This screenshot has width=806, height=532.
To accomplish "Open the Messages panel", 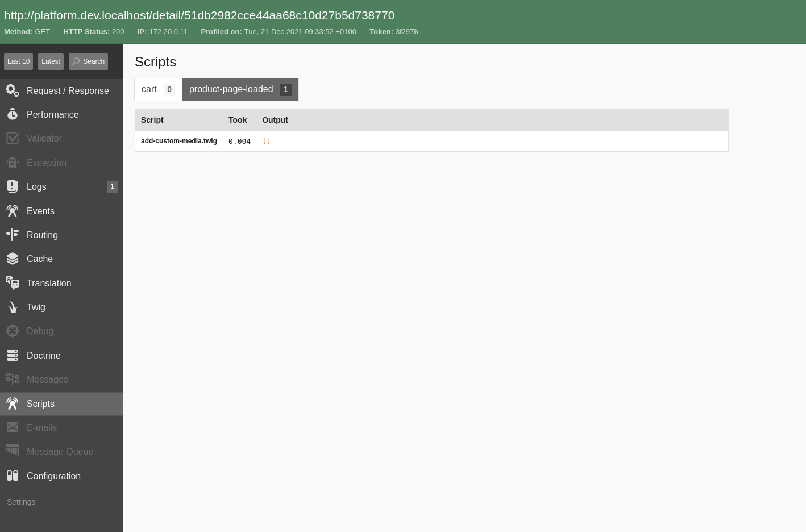I will point(47,379).
